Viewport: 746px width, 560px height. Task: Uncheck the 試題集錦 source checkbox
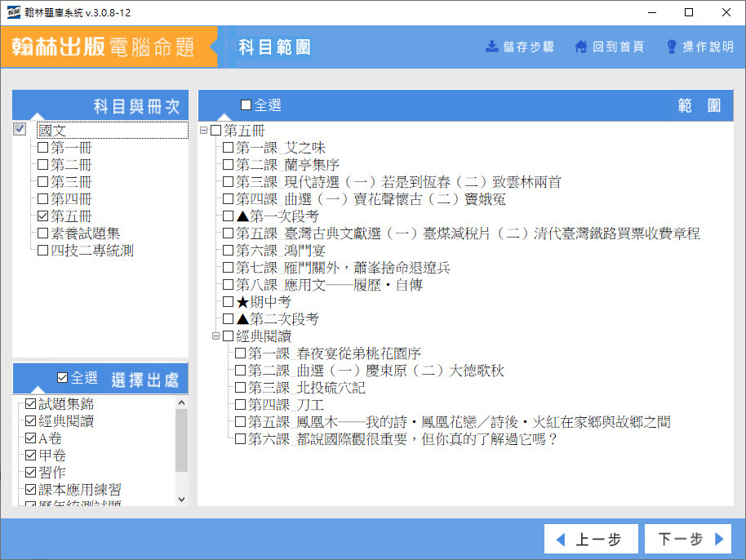(31, 404)
